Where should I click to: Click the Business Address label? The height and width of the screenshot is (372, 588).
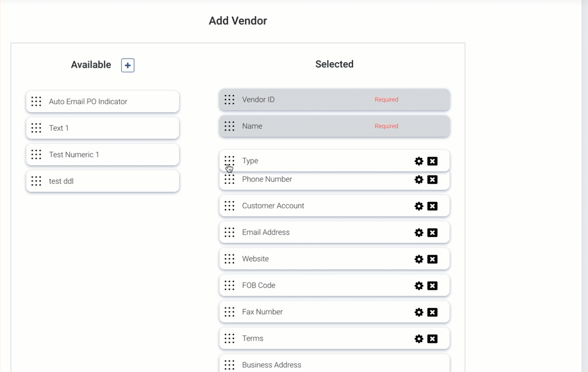(x=271, y=365)
